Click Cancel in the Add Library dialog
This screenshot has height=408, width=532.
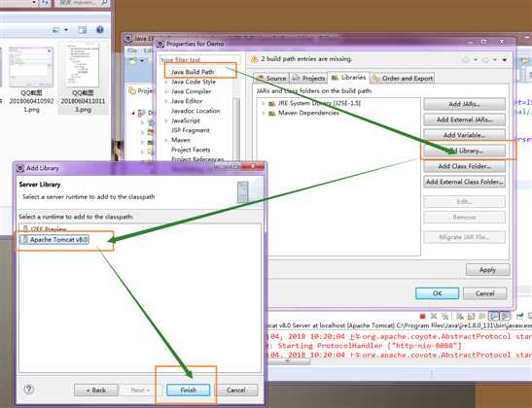tap(236, 391)
